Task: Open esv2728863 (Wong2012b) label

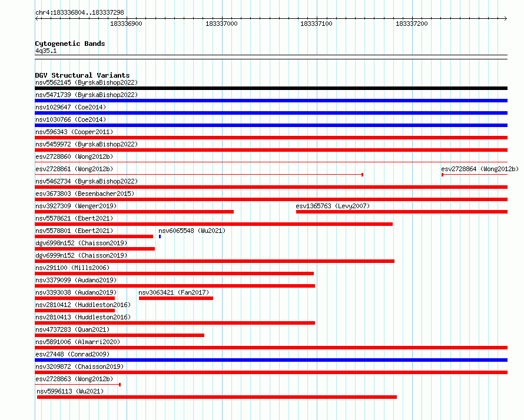Action: pyautogui.click(x=74, y=379)
